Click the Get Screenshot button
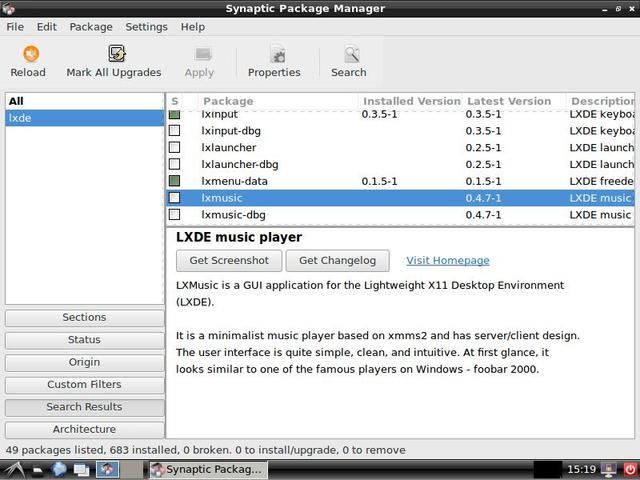This screenshot has width=640, height=480. click(x=229, y=260)
